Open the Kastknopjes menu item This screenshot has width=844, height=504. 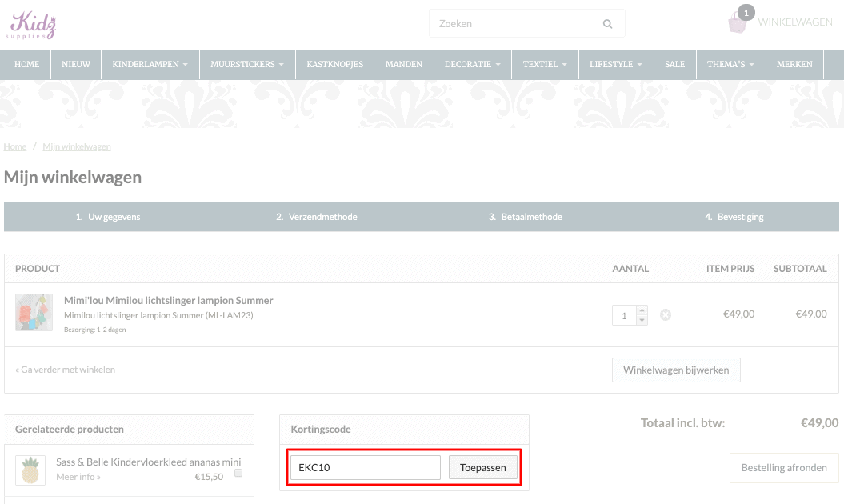click(335, 64)
